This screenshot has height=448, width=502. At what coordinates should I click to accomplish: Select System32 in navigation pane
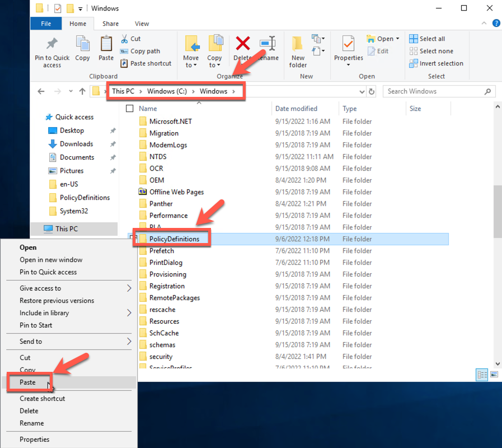pos(74,211)
